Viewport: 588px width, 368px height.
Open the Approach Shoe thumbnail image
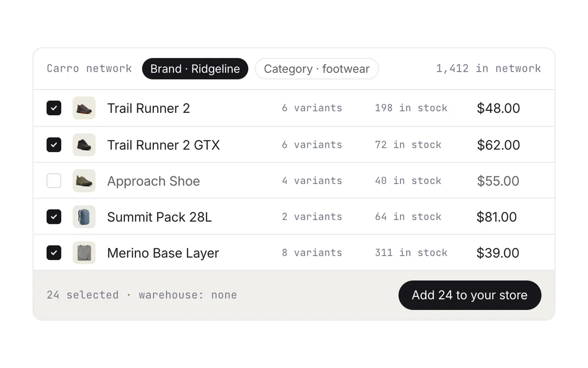pyautogui.click(x=84, y=181)
